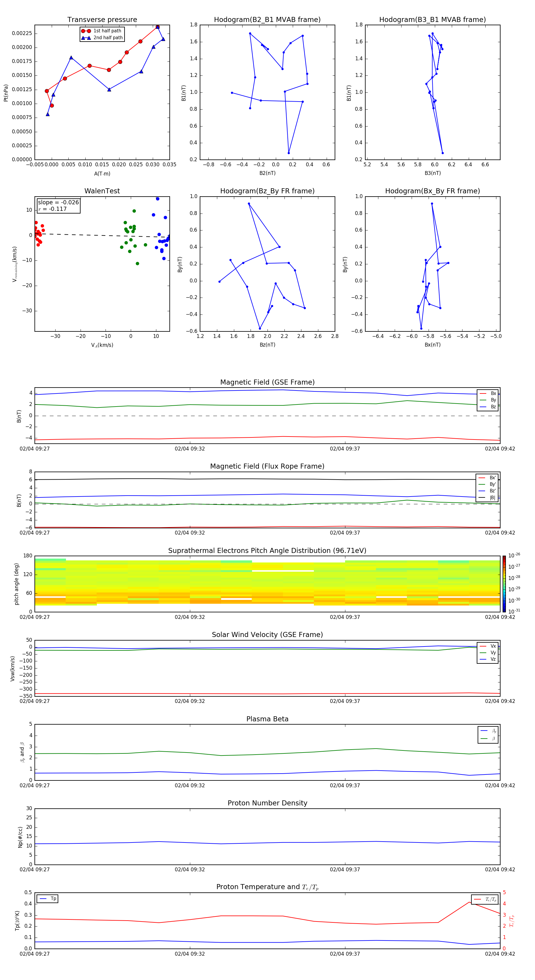Screen dimensions: 535x980
Task: Click the "Np(#/cc)" axis label
Action: tap(20, 837)
